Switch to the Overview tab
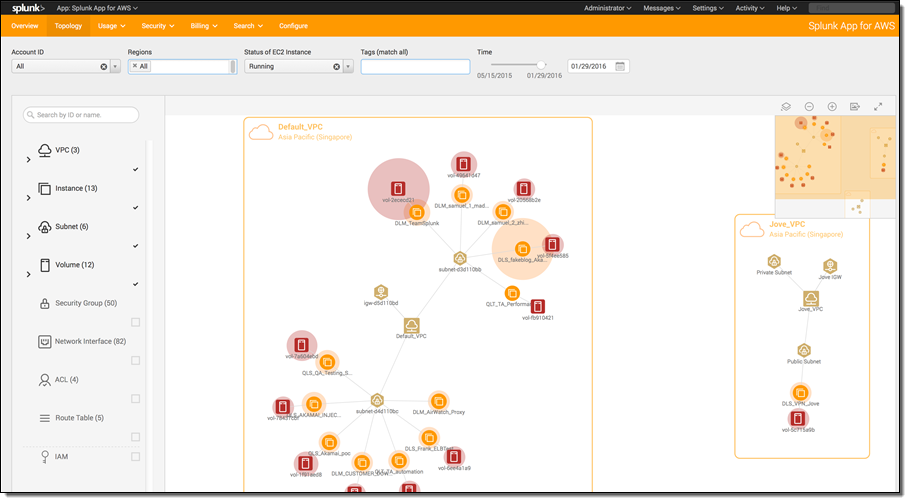The image size is (910, 503). pyautogui.click(x=25, y=25)
